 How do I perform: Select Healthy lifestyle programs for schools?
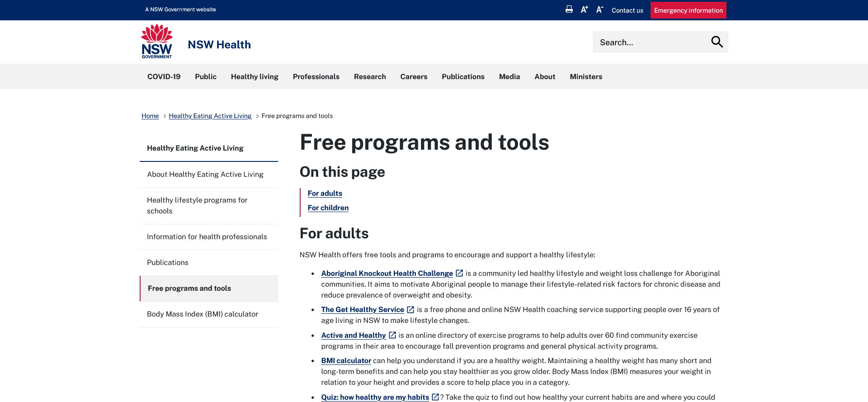tap(197, 206)
